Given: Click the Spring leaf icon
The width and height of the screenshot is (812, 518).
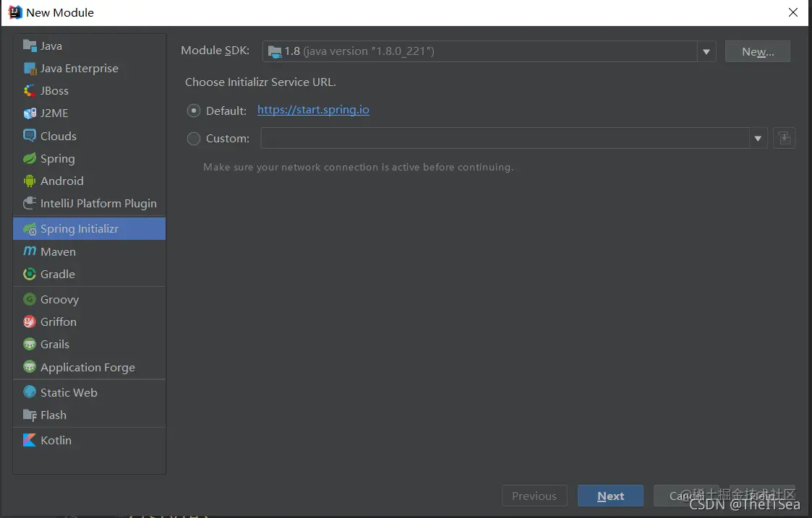Looking at the screenshot, I should 30,158.
